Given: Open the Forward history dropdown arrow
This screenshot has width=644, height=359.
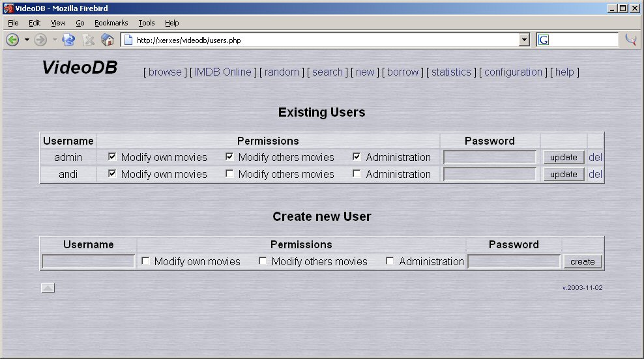Looking at the screenshot, I should coord(55,40).
